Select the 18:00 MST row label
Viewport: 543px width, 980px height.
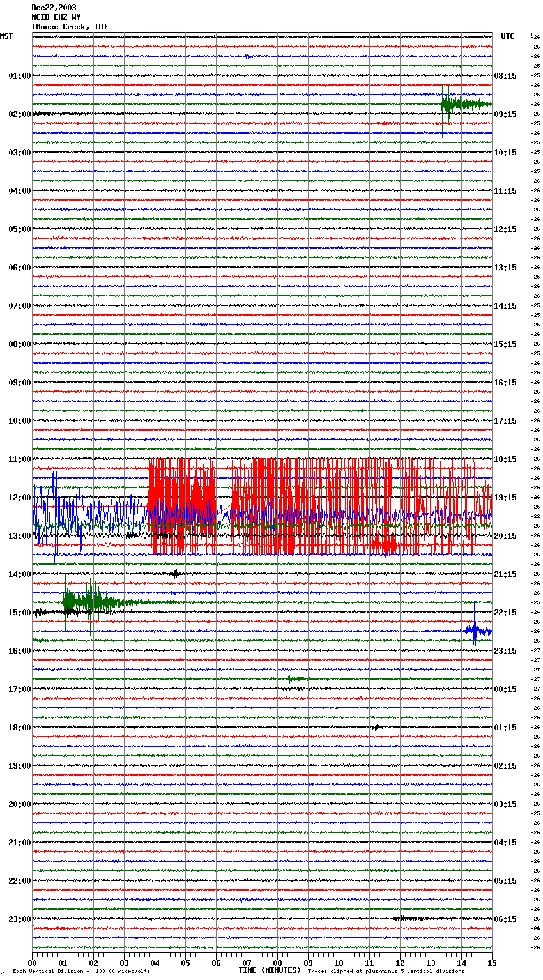[20, 728]
